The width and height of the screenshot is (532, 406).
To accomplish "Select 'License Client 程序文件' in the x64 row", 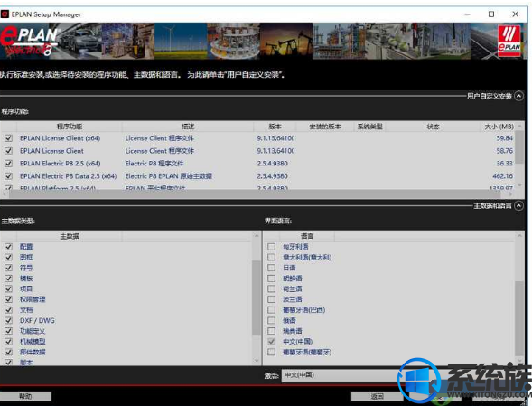I will 160,138.
